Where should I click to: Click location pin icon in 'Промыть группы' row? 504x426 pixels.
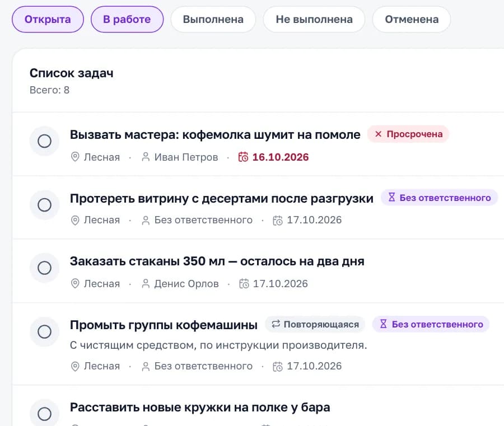click(x=75, y=366)
